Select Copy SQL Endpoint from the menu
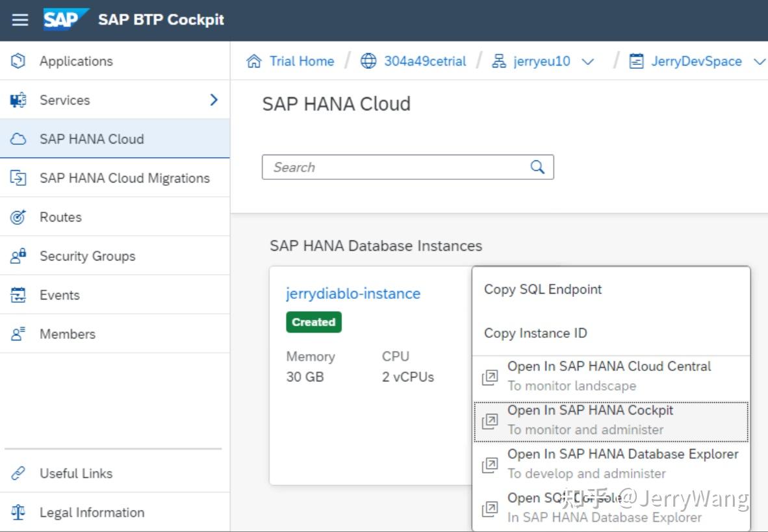The image size is (768, 532). tap(542, 289)
